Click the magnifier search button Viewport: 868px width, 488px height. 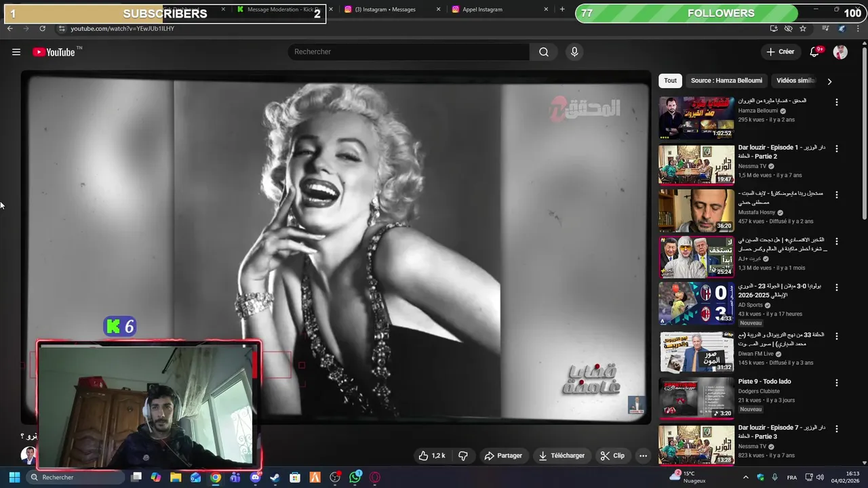544,52
